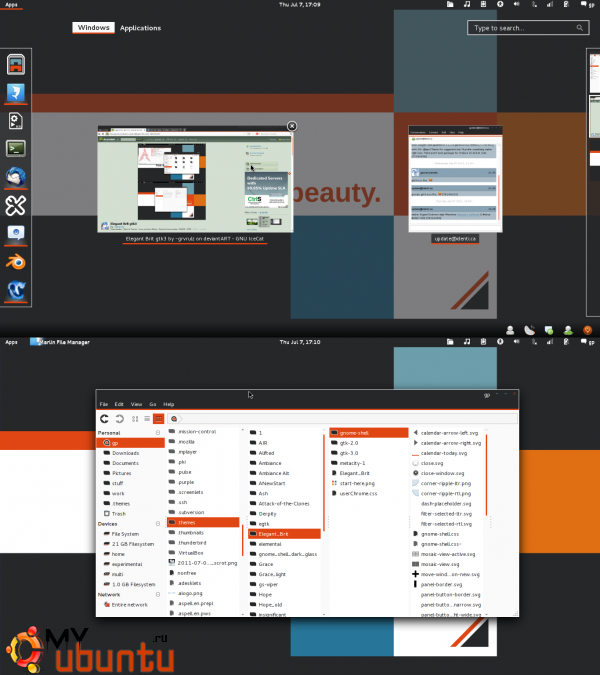Collapse the Network section in the sidebar
The height and width of the screenshot is (675, 600).
pyautogui.click(x=159, y=594)
